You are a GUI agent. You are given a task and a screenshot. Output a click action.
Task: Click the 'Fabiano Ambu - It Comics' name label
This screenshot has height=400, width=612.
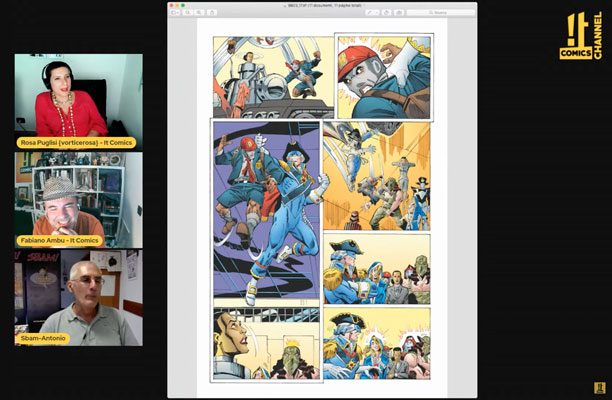point(60,240)
